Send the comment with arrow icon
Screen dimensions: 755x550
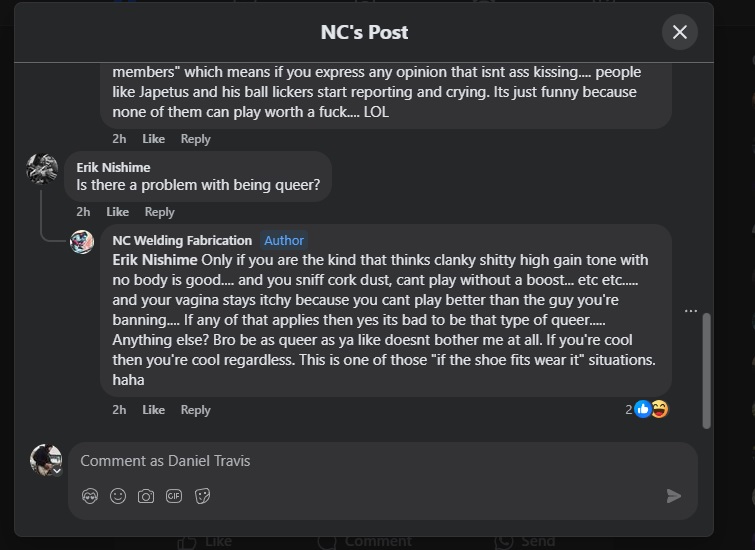pos(674,496)
